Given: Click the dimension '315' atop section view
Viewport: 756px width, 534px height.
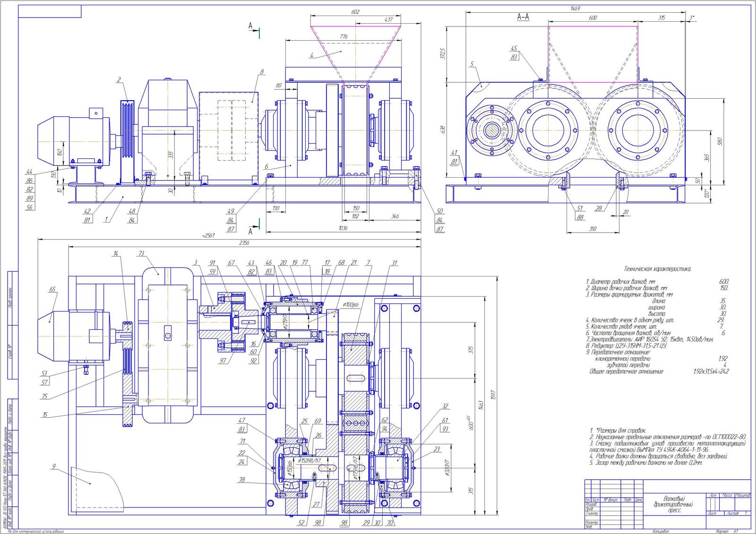Looking at the screenshot, I should pos(661,17).
